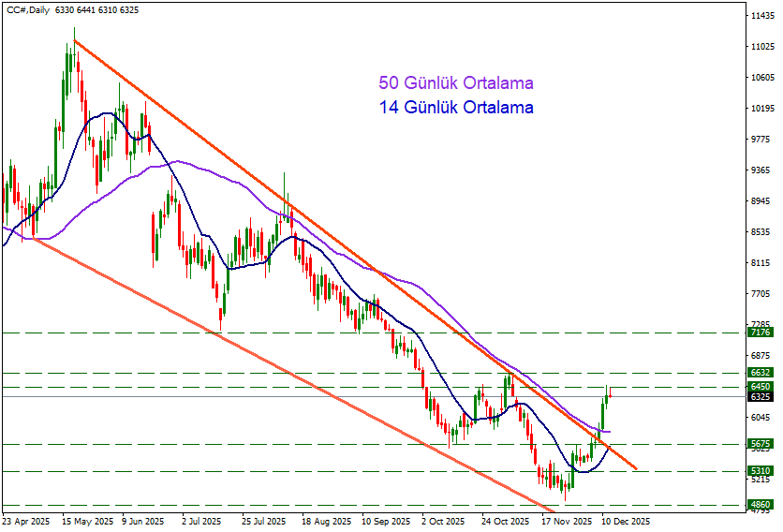Click the 5310 green price level tag
This screenshot has width=783, height=532.
pos(761,471)
